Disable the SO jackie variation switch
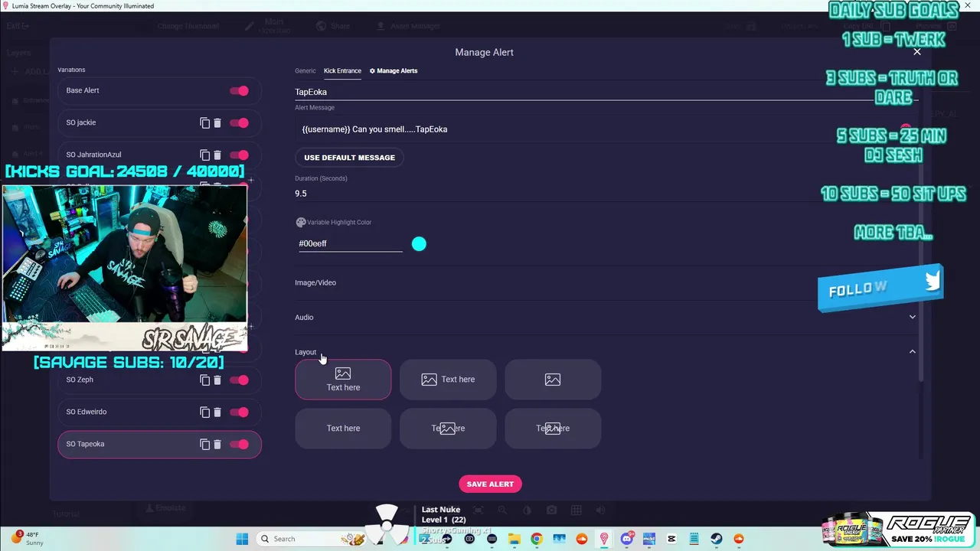 pyautogui.click(x=240, y=122)
